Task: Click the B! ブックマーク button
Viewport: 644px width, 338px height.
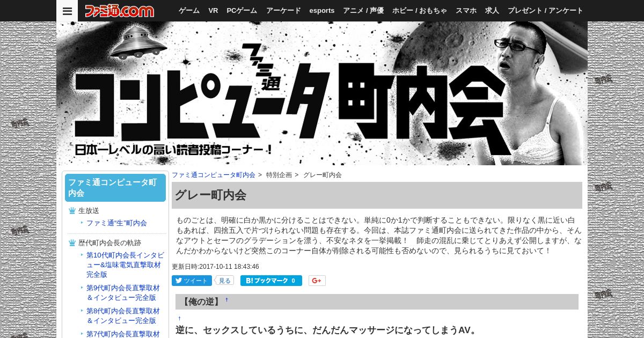Action: [271, 281]
